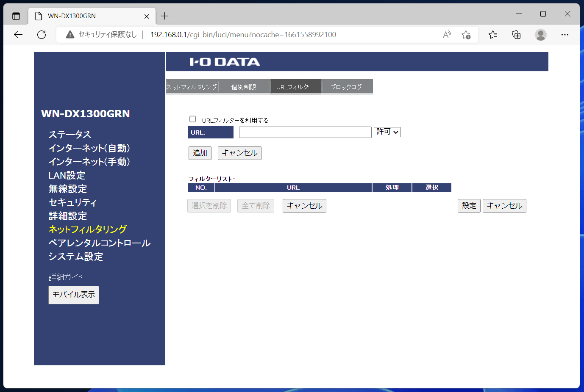Open the tab actions menu icon

[x=16, y=16]
